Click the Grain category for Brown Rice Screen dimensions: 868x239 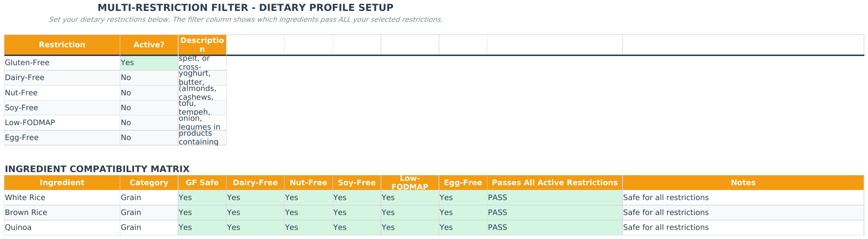tap(149, 212)
